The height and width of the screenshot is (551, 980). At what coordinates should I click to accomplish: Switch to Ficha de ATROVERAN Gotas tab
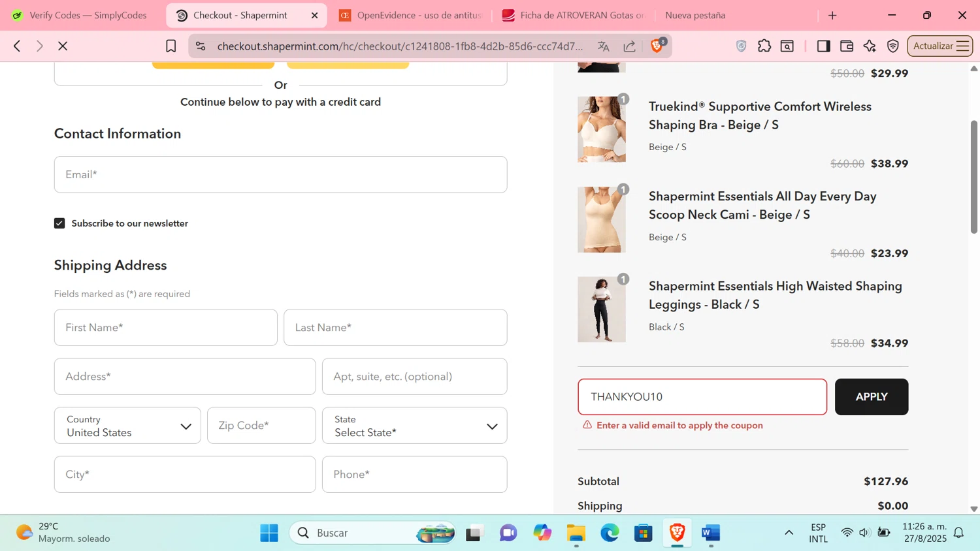[573, 15]
